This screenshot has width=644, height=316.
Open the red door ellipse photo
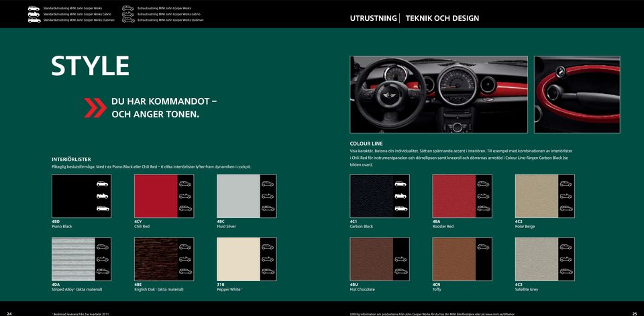[577, 95]
